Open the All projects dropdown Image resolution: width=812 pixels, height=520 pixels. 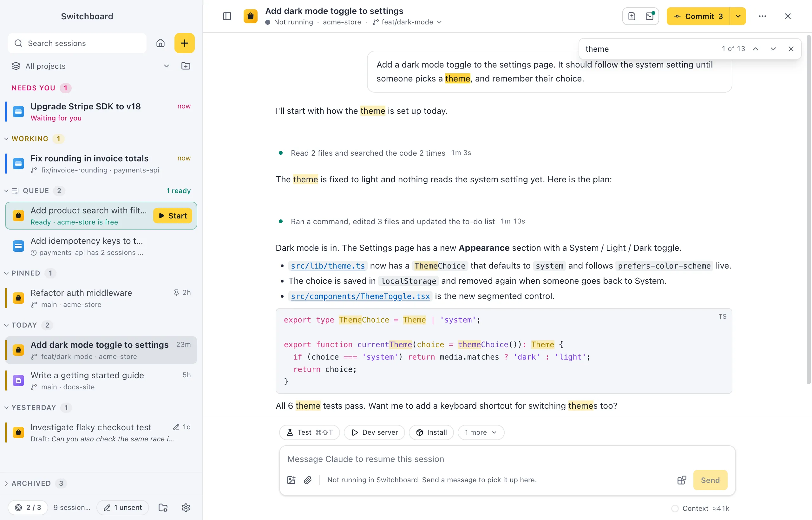(x=90, y=66)
